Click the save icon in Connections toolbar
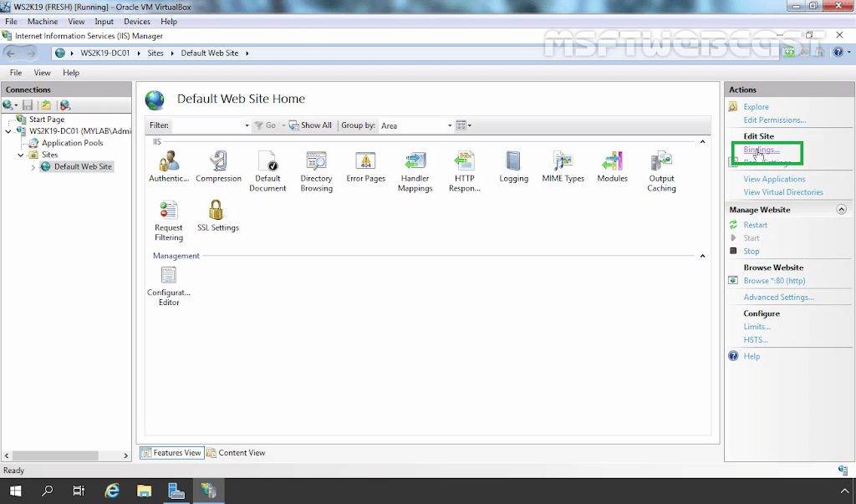This screenshot has height=504, width=856. [28, 104]
